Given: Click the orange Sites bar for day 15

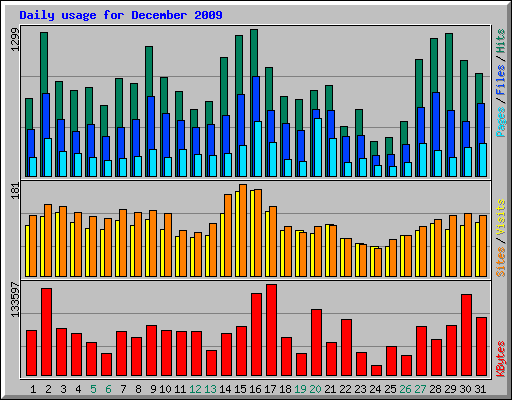Looking at the screenshot, I should [243, 230].
